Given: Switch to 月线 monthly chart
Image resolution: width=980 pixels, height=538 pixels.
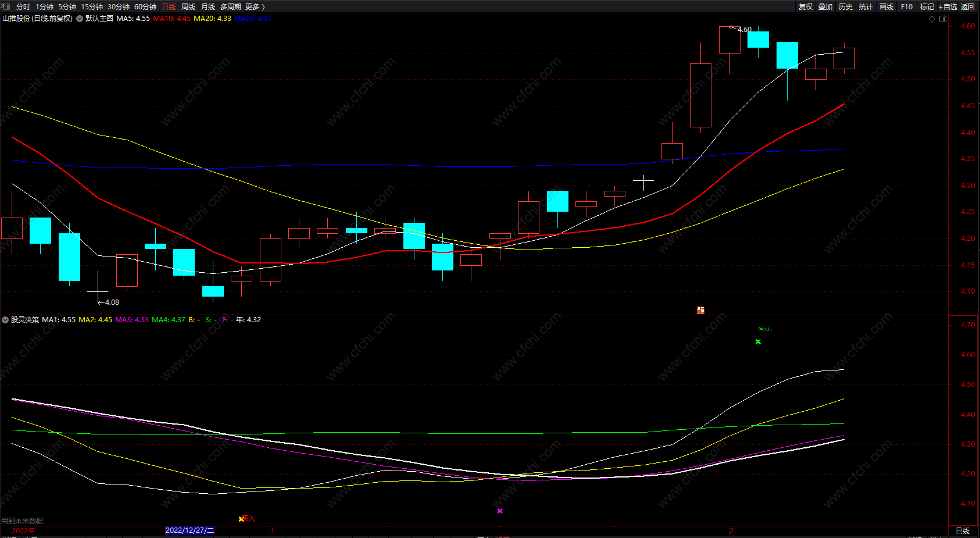Looking at the screenshot, I should point(208,7).
